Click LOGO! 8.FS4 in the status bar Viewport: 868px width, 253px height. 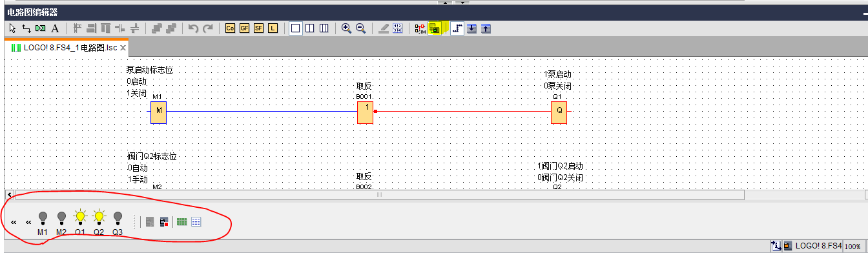click(x=818, y=246)
